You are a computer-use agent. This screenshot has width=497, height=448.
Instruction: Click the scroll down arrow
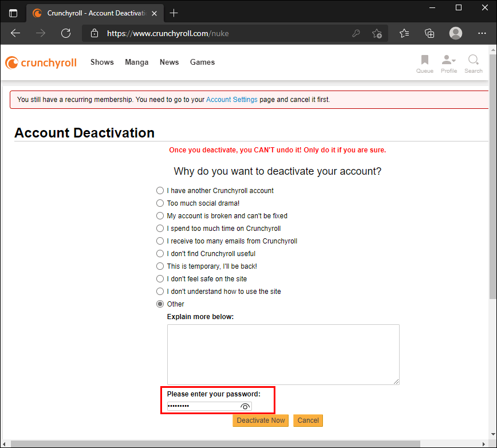[x=493, y=434]
